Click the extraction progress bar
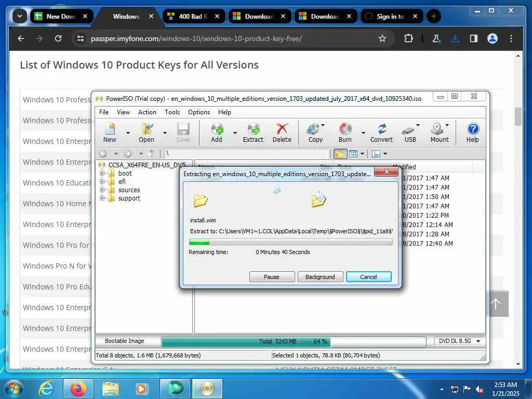This screenshot has width=532, height=399. tap(291, 242)
